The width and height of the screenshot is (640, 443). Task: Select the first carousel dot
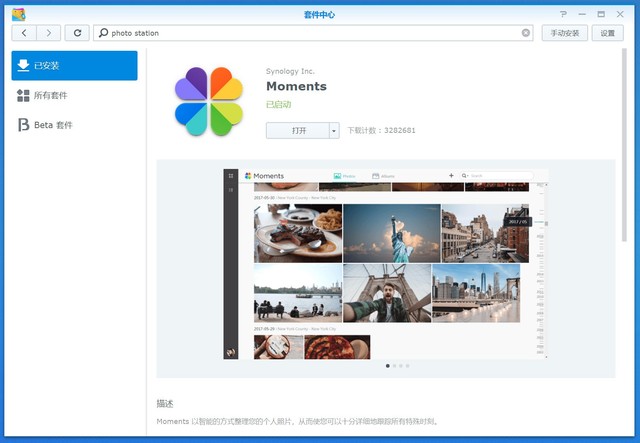coord(387,366)
